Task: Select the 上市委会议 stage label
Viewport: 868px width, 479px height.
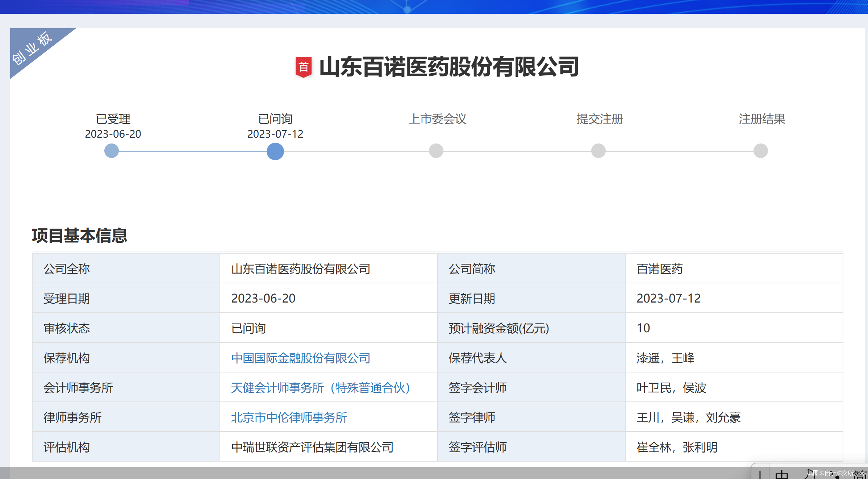Action: point(437,119)
